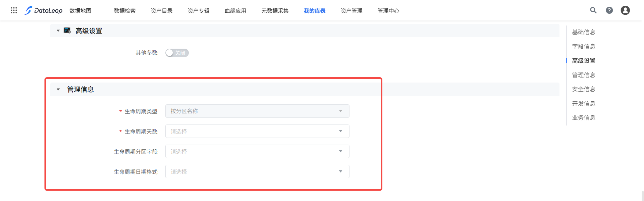Click the search magnifier icon
The image size is (644, 201).
point(593,10)
